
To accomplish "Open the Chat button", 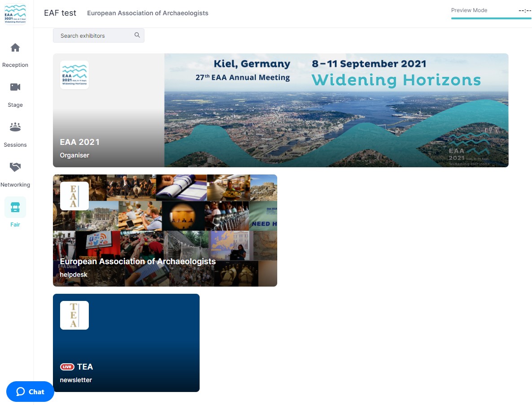I will (x=30, y=392).
